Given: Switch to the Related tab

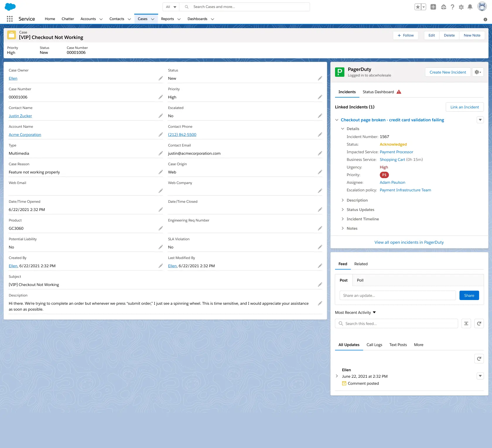Looking at the screenshot, I should tap(361, 264).
